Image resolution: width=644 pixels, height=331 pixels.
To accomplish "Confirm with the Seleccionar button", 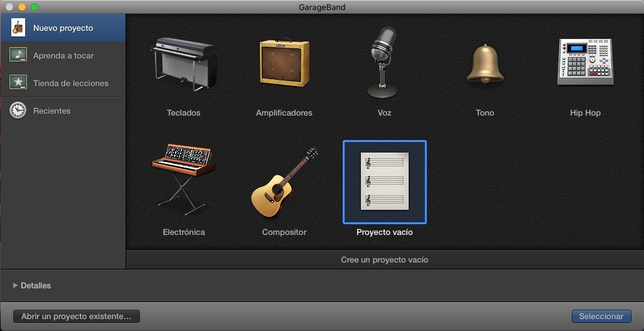I will (x=601, y=316).
